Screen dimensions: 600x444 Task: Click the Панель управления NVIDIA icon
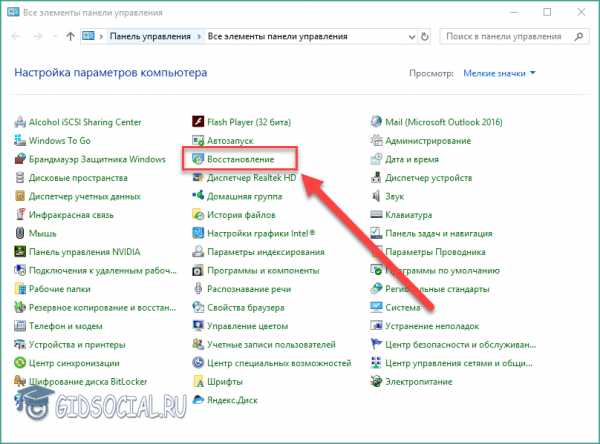pyautogui.click(x=20, y=252)
